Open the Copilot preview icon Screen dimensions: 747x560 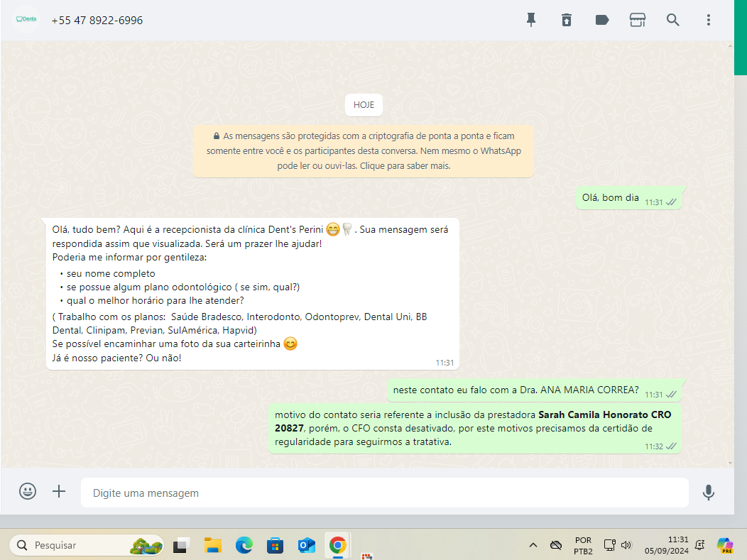(725, 545)
